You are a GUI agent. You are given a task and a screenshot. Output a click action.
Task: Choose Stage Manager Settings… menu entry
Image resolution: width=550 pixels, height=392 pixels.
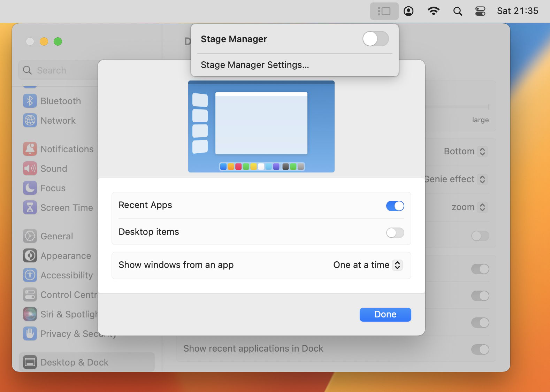point(255,65)
